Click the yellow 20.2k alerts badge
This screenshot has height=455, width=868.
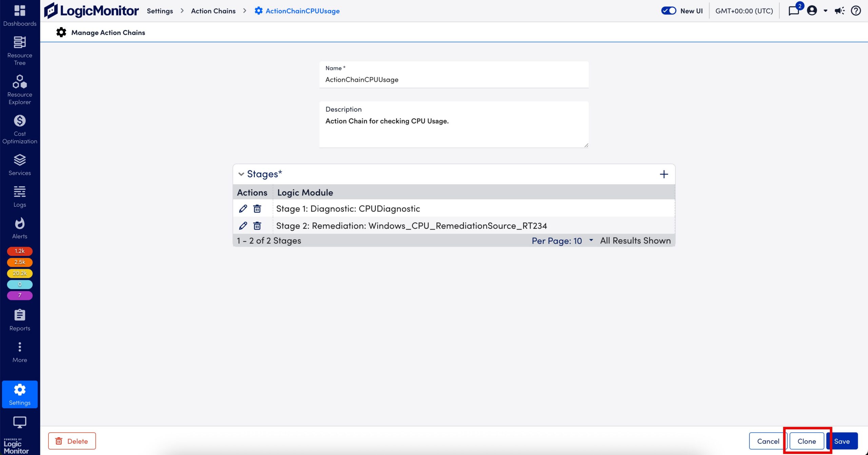click(20, 273)
